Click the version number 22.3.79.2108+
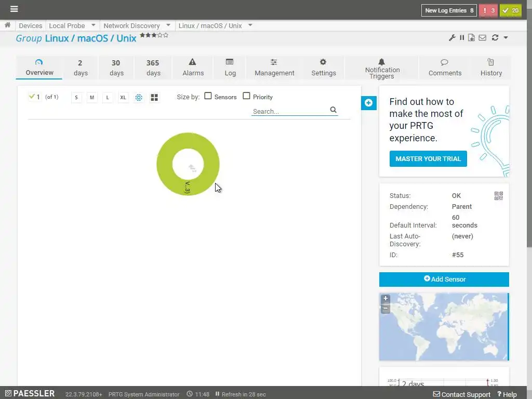This screenshot has height=399, width=532. click(84, 394)
